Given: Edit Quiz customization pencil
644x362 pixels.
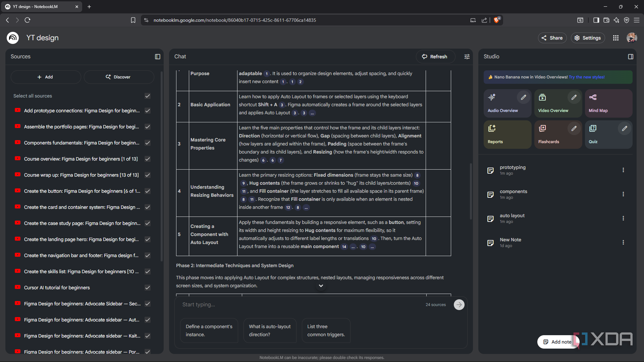Looking at the screenshot, I should tap(625, 128).
